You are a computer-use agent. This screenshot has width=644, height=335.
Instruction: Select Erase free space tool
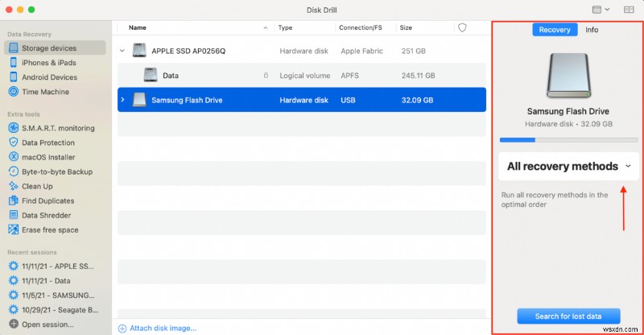point(50,230)
